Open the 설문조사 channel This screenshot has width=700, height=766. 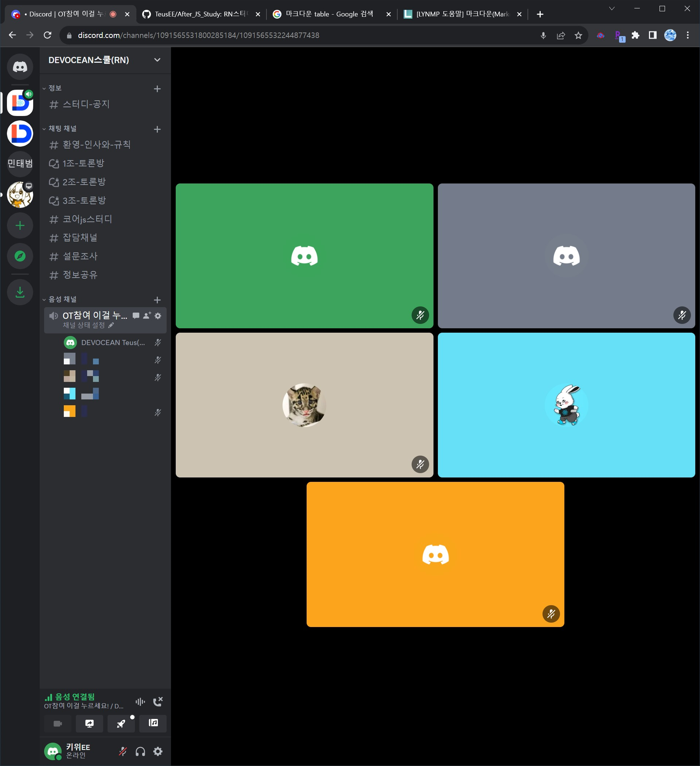tap(105, 256)
